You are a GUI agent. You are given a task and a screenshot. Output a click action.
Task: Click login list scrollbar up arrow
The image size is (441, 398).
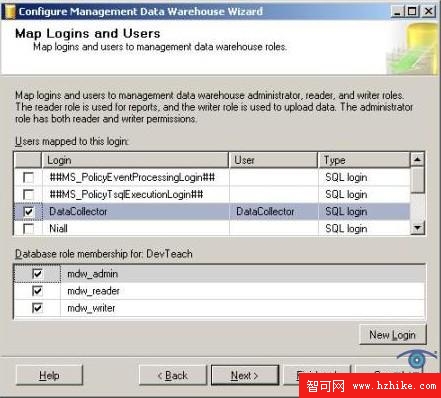click(x=417, y=159)
